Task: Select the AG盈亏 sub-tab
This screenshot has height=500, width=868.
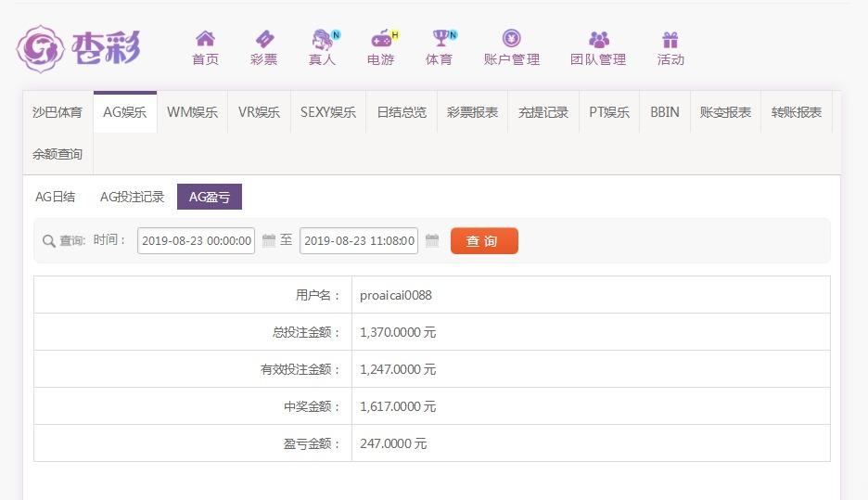Action: tap(210, 197)
